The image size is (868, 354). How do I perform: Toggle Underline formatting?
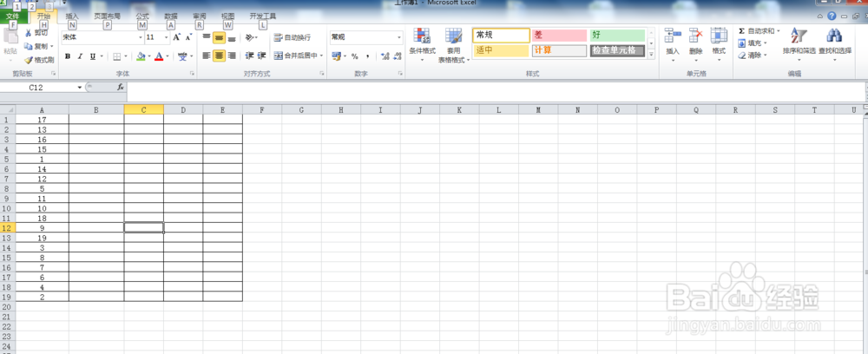click(x=93, y=56)
